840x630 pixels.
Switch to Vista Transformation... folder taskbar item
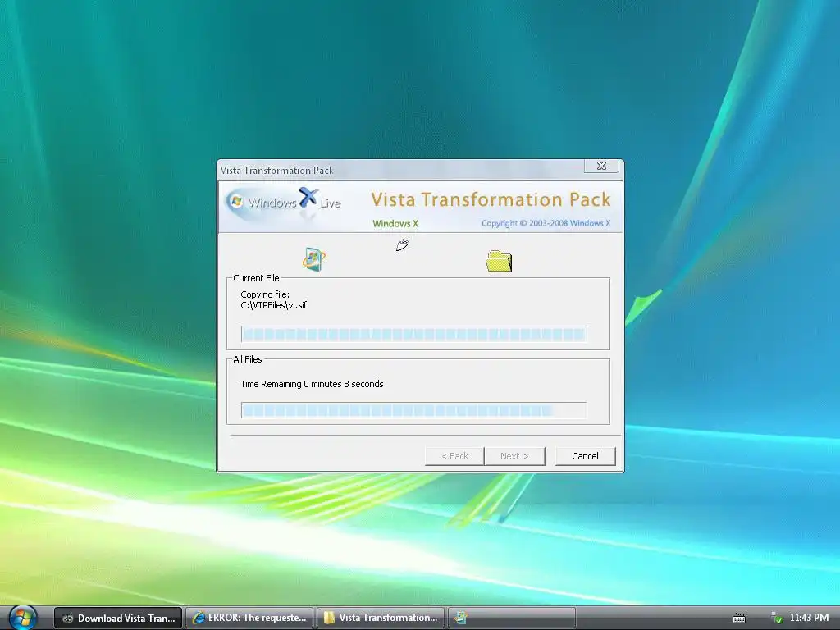(x=381, y=618)
